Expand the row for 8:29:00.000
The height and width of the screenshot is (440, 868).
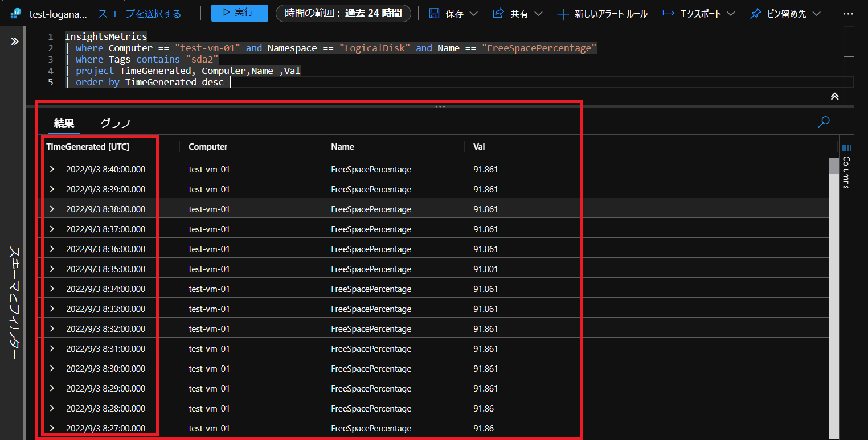coord(52,388)
